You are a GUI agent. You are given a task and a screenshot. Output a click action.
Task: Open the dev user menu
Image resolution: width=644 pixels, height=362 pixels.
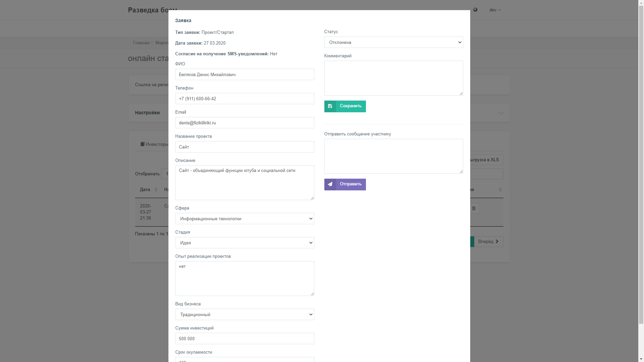[x=495, y=10]
